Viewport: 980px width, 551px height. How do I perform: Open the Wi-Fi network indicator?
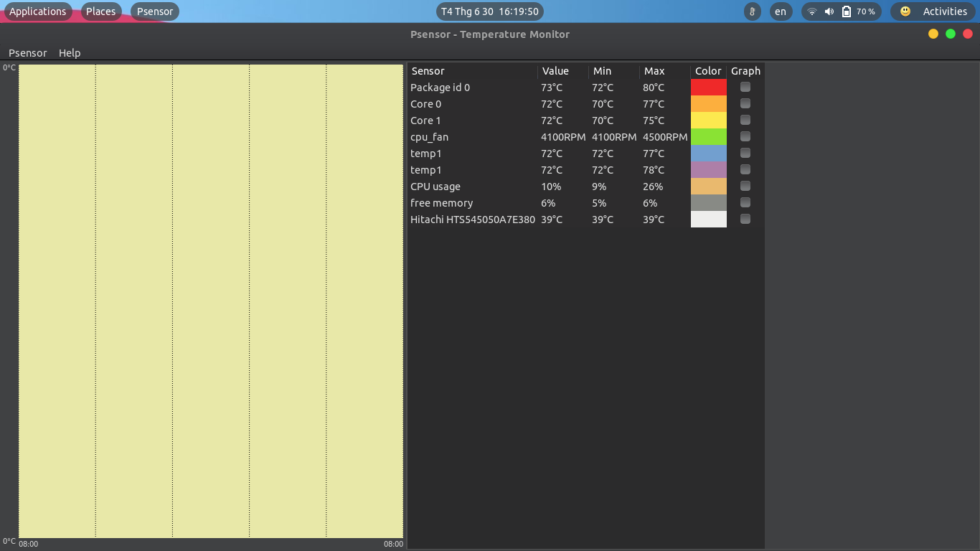point(812,11)
